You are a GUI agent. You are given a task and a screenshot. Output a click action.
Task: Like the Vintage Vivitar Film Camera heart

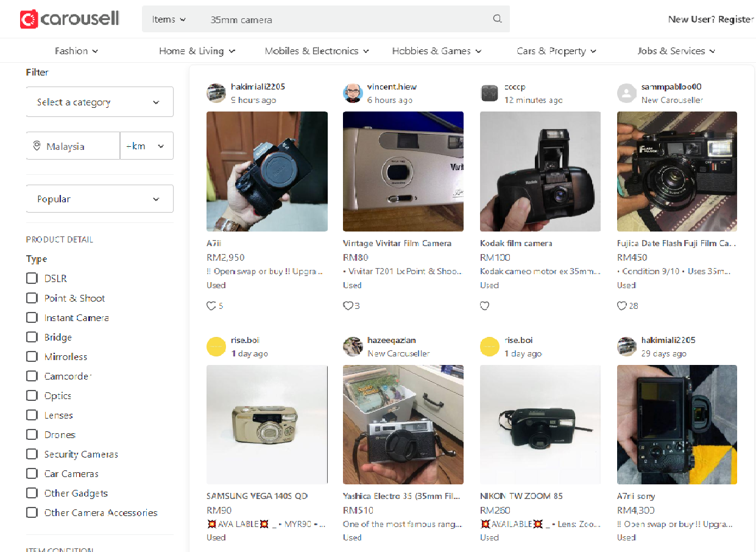tap(348, 306)
